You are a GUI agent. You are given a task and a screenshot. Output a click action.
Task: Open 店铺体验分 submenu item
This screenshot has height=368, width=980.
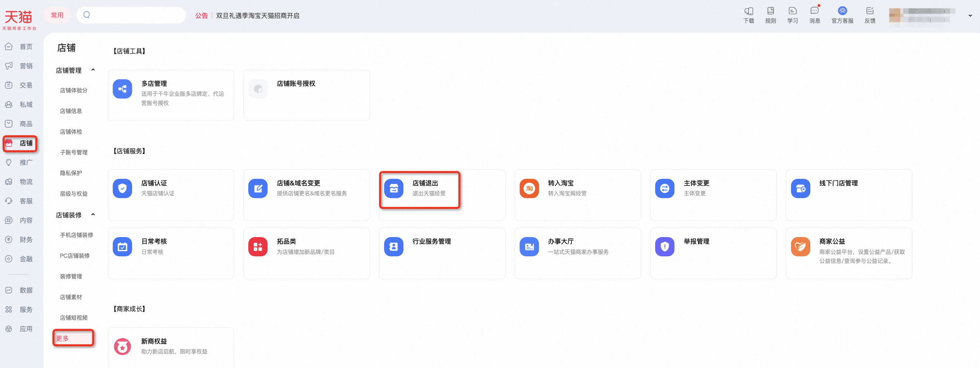(x=74, y=90)
